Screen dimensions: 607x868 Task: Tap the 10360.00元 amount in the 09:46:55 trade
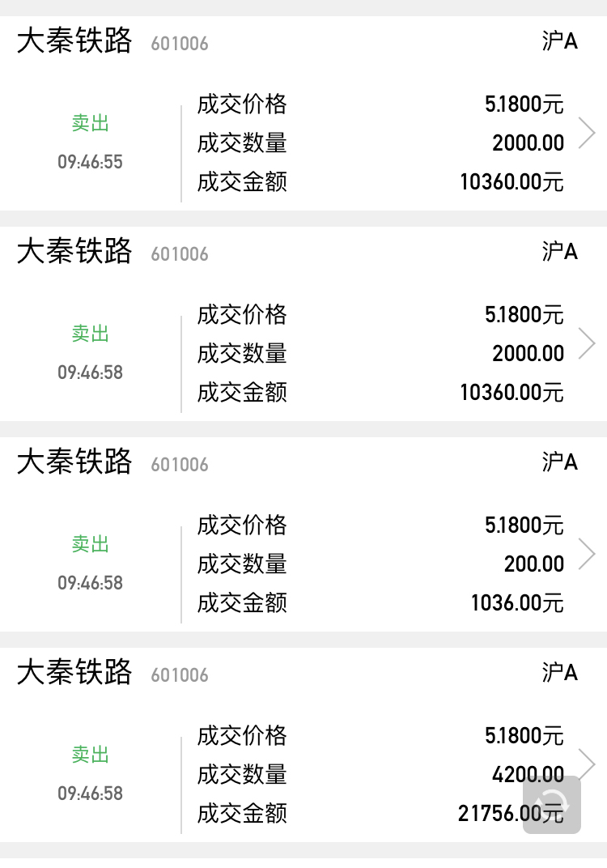tap(511, 182)
